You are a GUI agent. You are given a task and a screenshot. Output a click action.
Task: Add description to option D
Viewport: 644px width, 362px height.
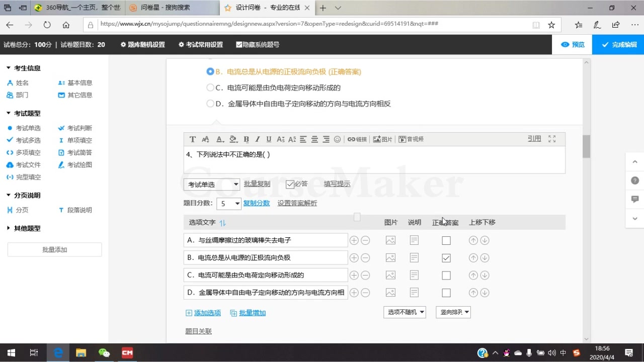(414, 293)
